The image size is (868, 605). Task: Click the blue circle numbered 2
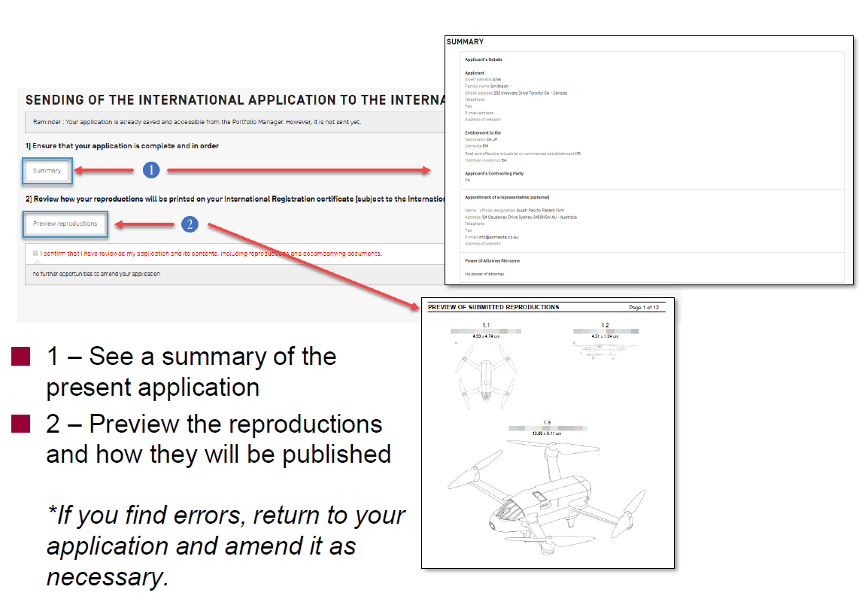(x=190, y=223)
